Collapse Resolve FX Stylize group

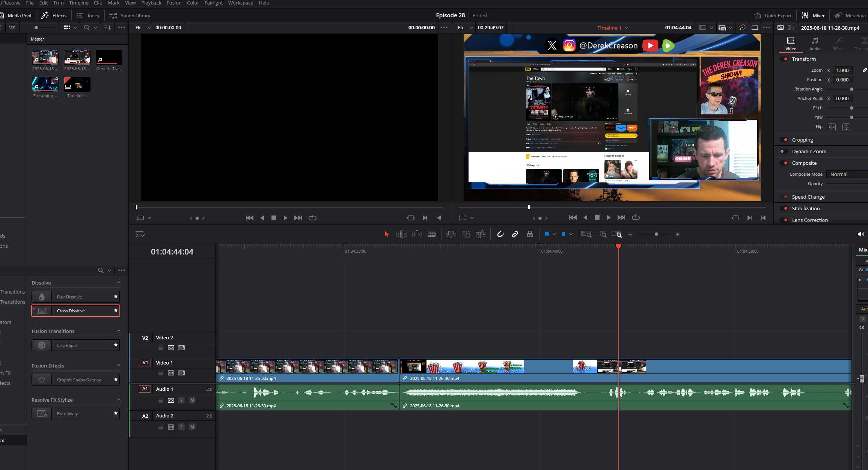(119, 399)
